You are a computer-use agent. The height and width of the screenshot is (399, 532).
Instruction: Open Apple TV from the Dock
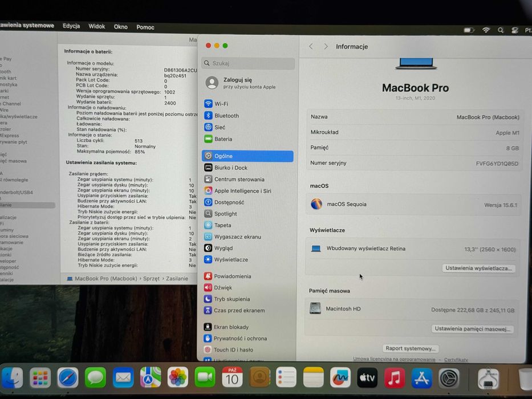pos(367,377)
